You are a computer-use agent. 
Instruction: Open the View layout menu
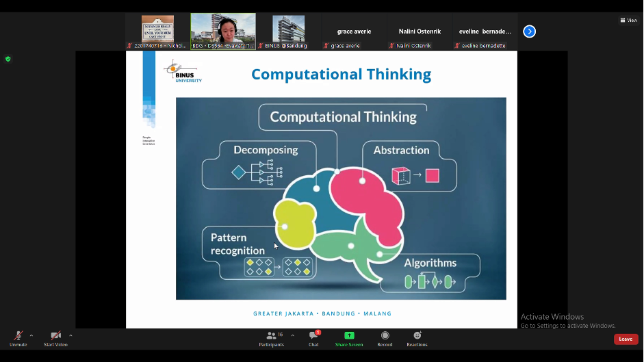click(x=628, y=21)
